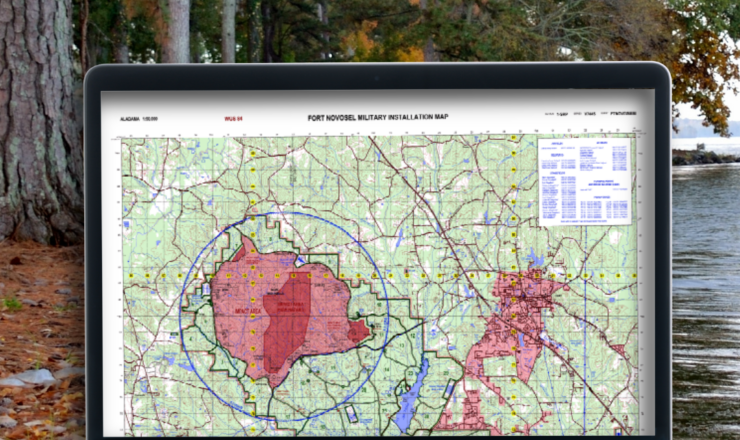Click the red "WGS 84" datum label
Screen dimensions: 740x440
coord(233,118)
